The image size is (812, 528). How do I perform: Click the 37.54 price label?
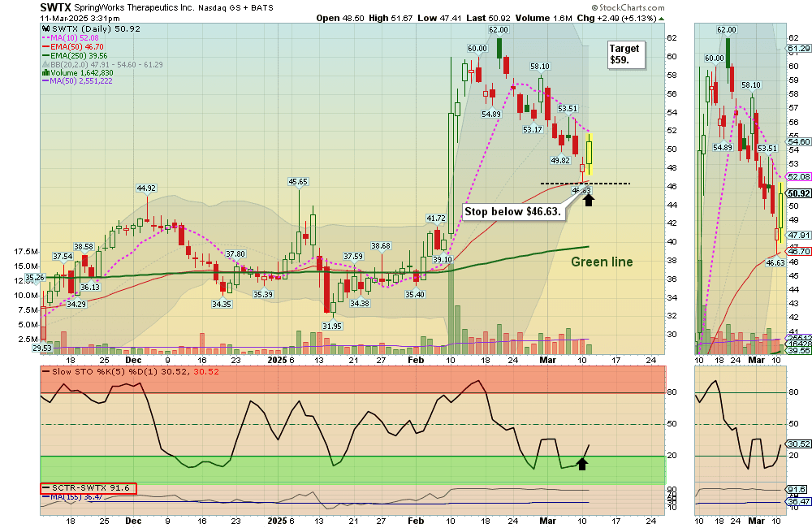[x=63, y=256]
